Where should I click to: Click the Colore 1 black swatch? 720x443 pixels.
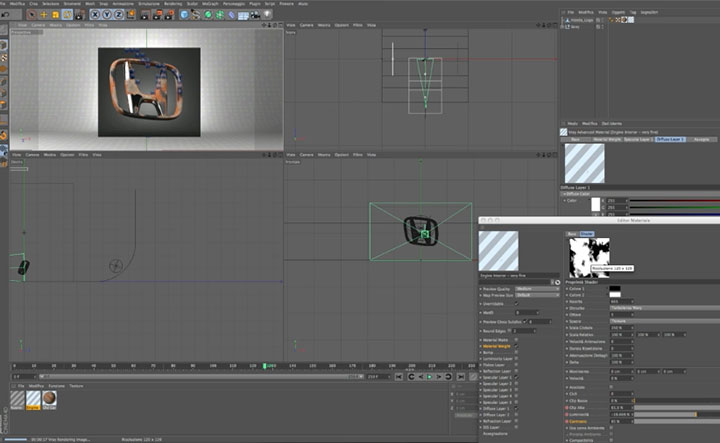click(615, 289)
